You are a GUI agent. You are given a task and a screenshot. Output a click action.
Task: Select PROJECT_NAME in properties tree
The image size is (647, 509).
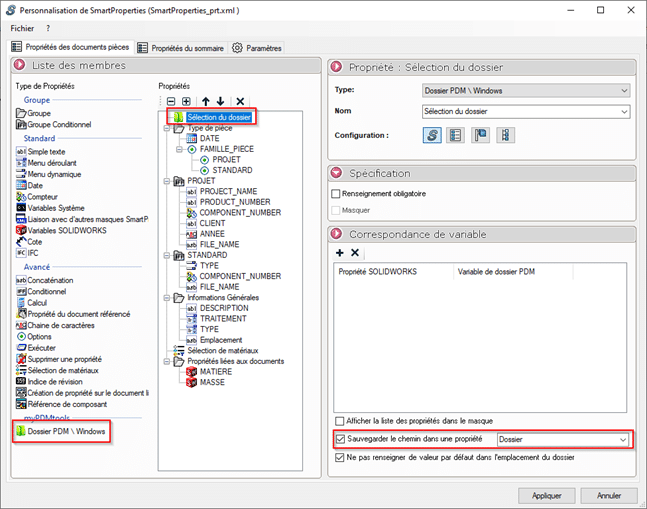229,191
